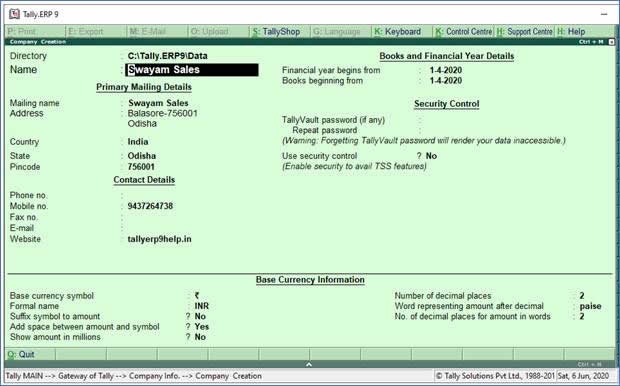Toggle Suffix symbol to amount

[200, 316]
